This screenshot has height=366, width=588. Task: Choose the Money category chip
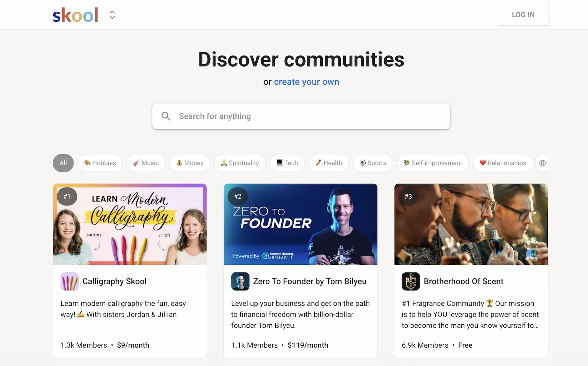click(190, 163)
